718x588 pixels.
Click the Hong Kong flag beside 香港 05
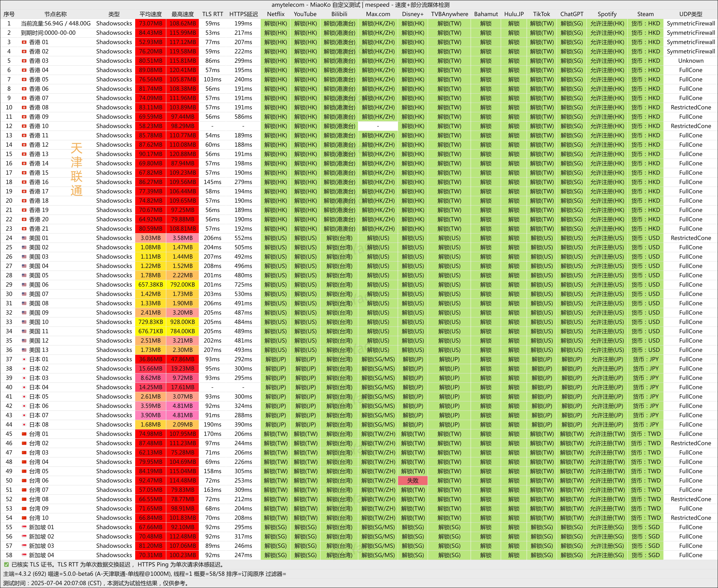[24, 79]
